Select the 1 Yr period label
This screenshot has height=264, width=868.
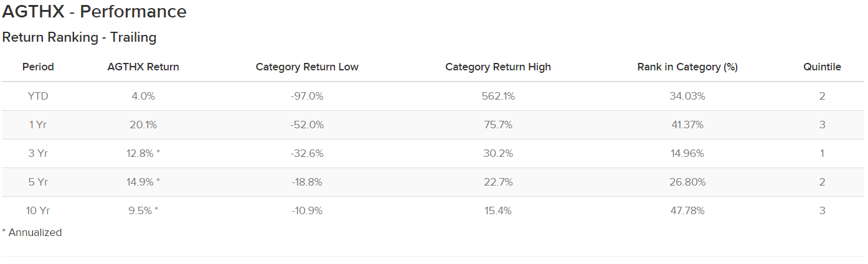pos(38,125)
